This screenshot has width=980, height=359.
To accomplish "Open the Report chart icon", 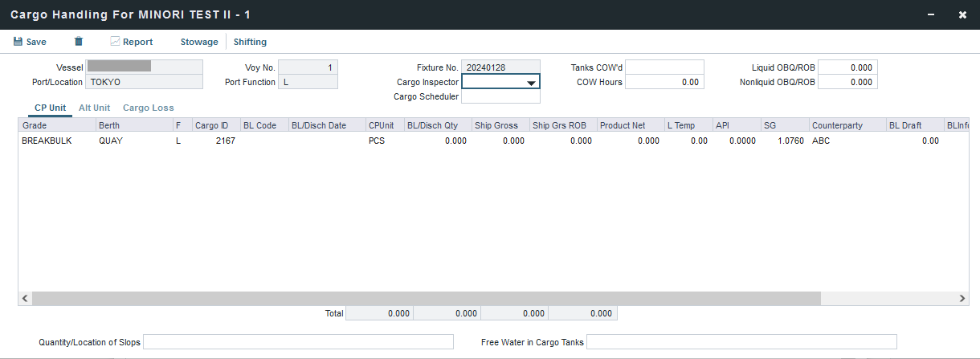I will 115,42.
